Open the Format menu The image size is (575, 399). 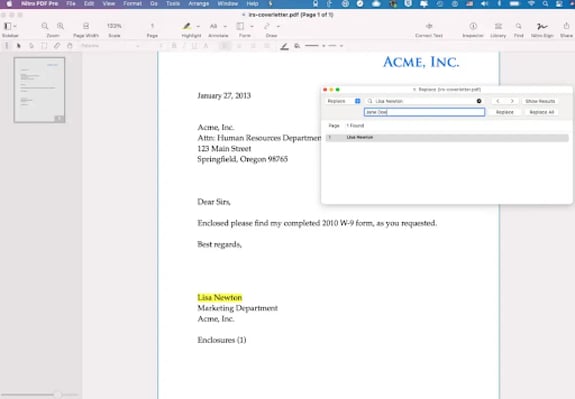click(132, 4)
